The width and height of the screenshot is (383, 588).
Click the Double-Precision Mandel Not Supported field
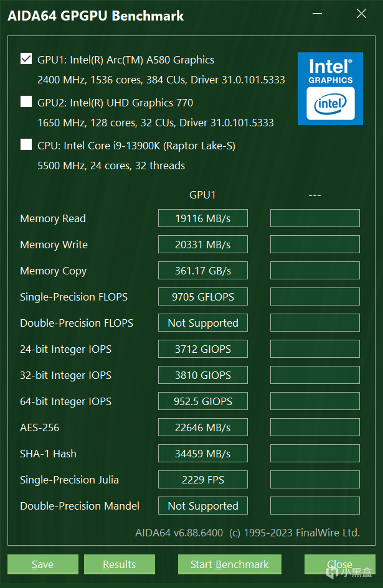[203, 506]
